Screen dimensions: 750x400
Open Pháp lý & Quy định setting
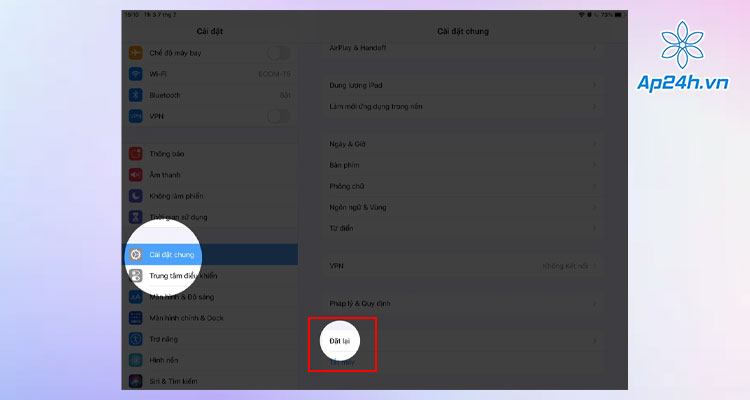point(464,303)
